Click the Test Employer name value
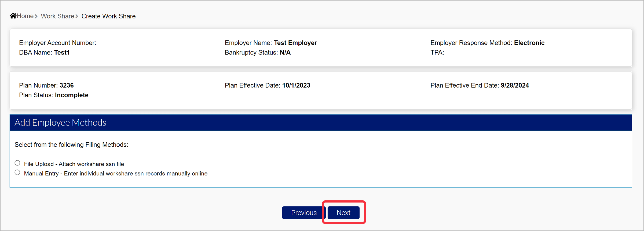This screenshot has width=644, height=231. click(295, 43)
